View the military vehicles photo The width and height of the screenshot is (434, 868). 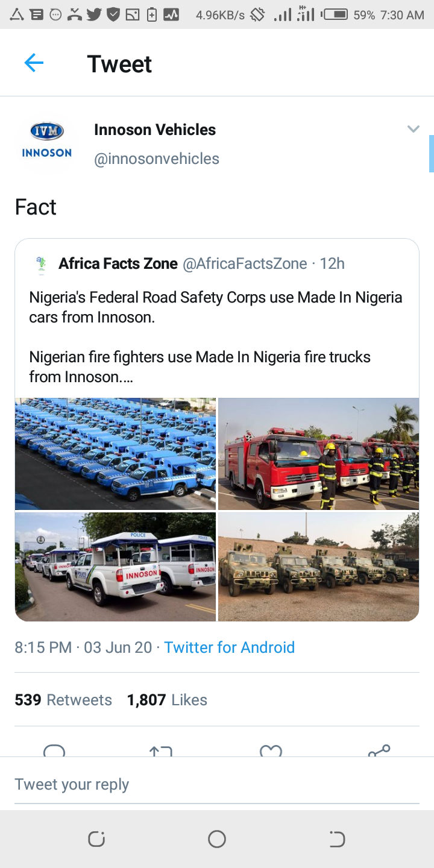pyautogui.click(x=318, y=567)
